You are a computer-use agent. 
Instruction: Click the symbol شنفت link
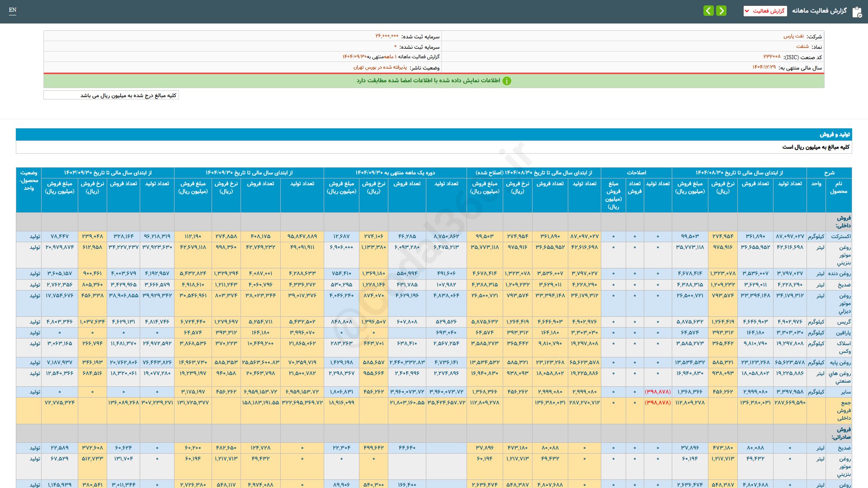pos(802,47)
